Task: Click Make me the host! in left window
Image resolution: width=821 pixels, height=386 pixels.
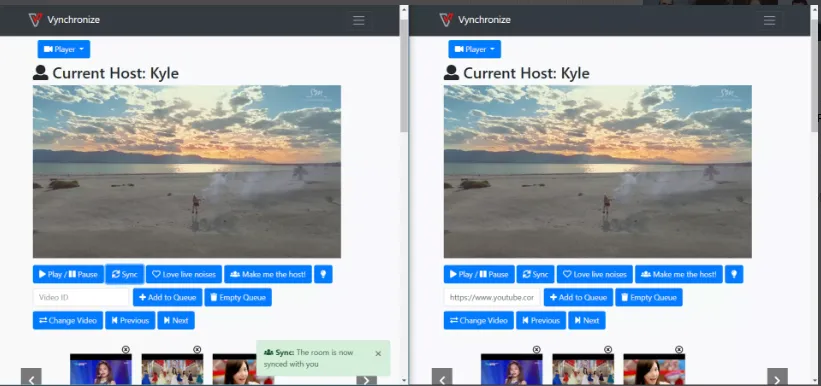Action: 268,274
